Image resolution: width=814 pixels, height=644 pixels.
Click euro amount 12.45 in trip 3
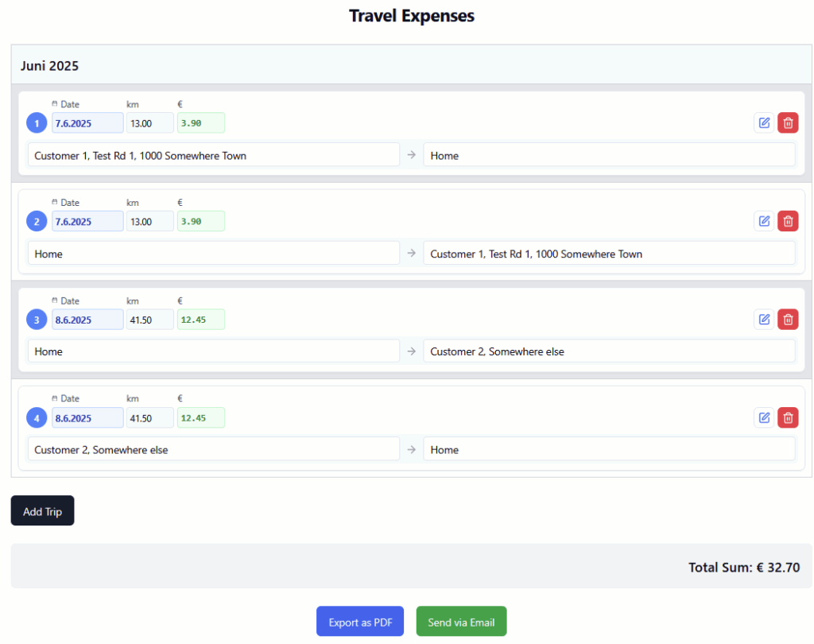point(200,320)
